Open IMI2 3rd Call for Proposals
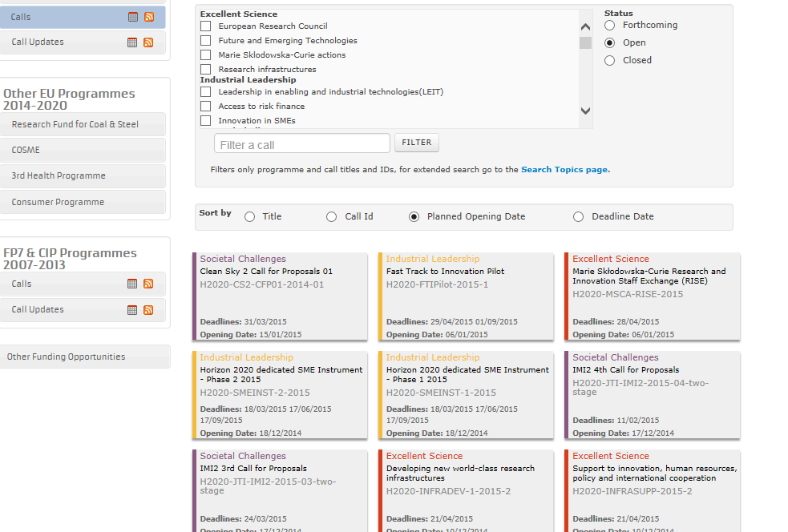 [x=253, y=468]
